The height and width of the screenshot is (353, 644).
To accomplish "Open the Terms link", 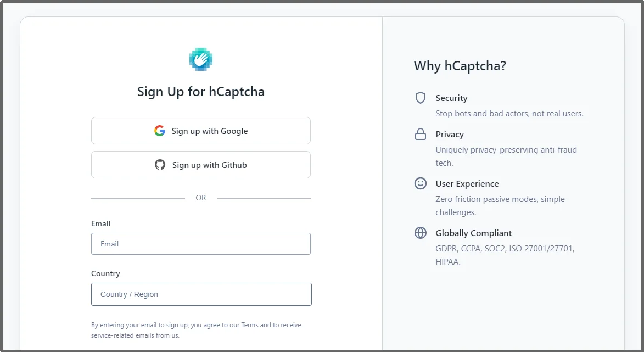I will [250, 325].
